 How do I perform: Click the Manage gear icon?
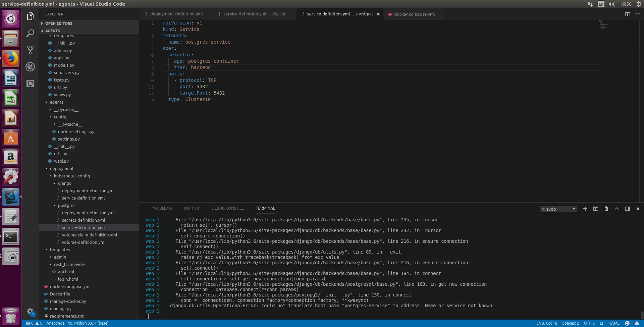[30, 311]
